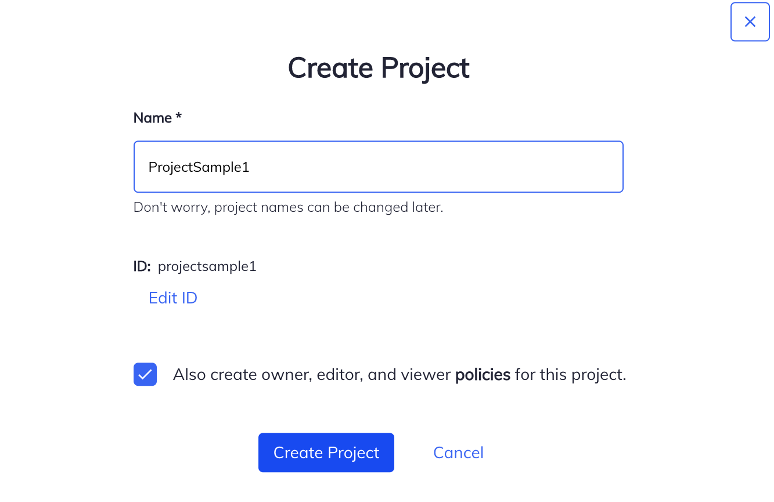Image resolution: width=774 pixels, height=502 pixels.
Task: Click the required asterisk beside Name
Action: coord(179,118)
